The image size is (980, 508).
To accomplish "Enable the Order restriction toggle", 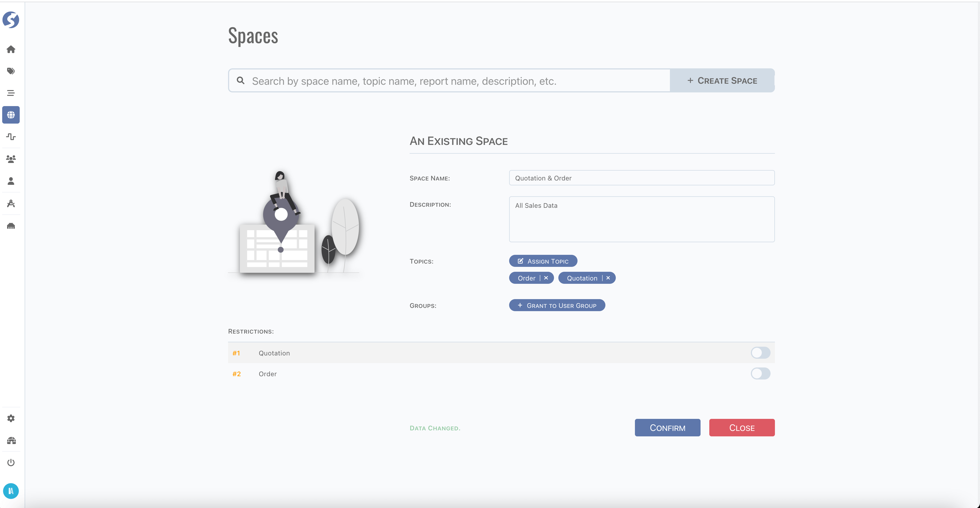I will [x=760, y=374].
